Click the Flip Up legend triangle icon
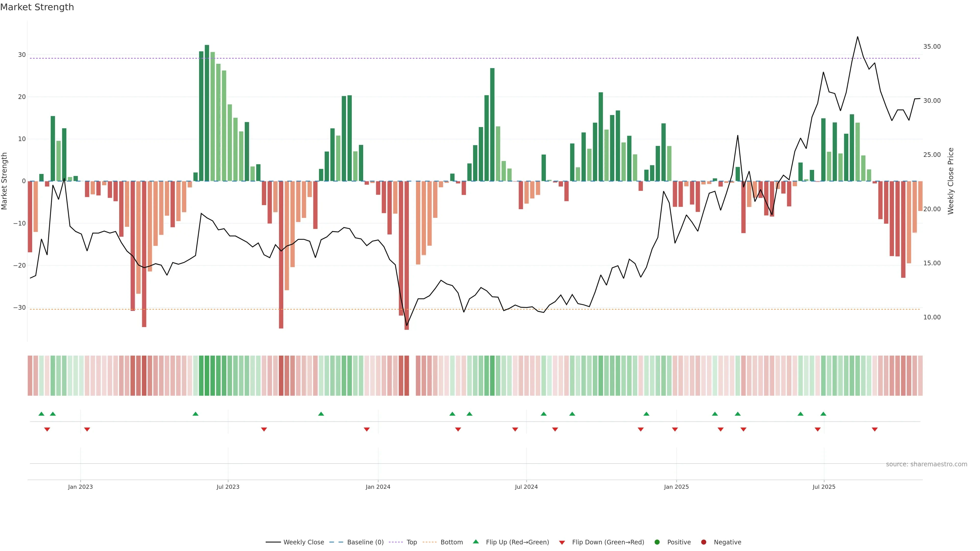The height and width of the screenshot is (551, 980). tap(475, 542)
